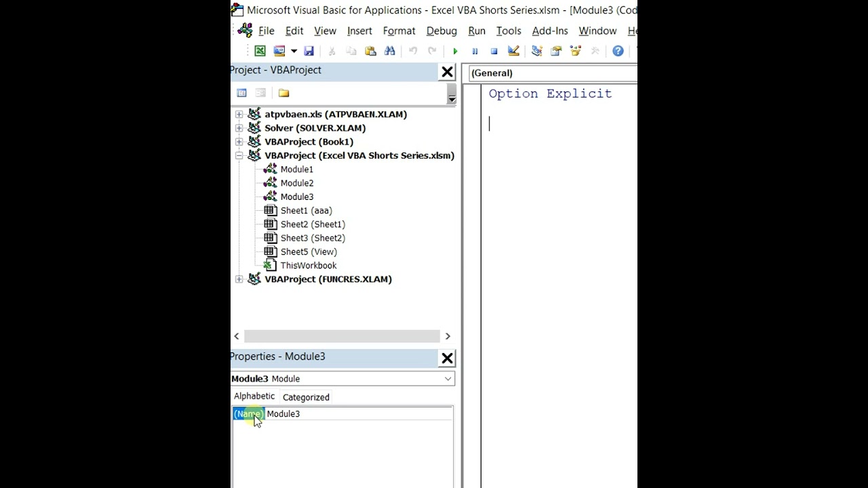Image resolution: width=868 pixels, height=488 pixels.
Task: Open Help with the question mark icon
Action: (x=618, y=51)
